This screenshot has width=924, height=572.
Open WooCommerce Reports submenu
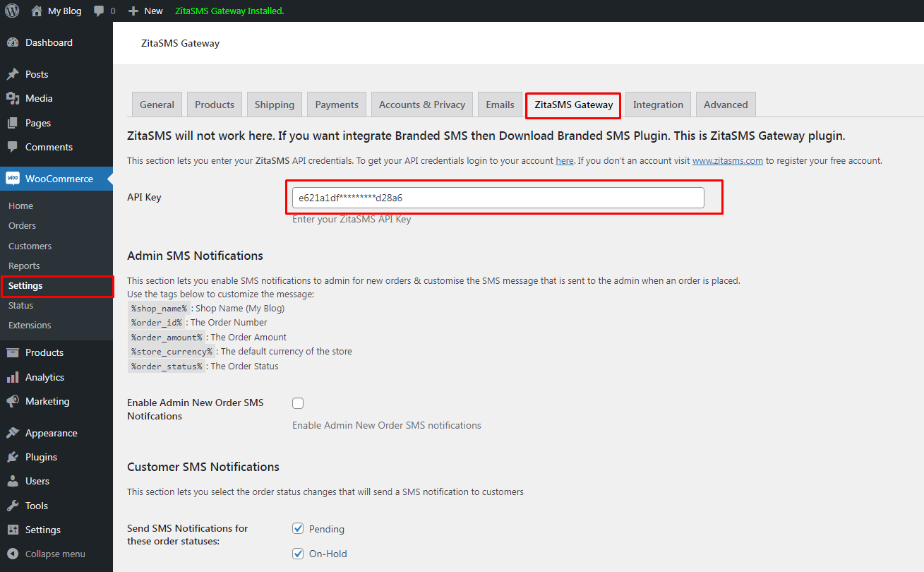coord(24,266)
